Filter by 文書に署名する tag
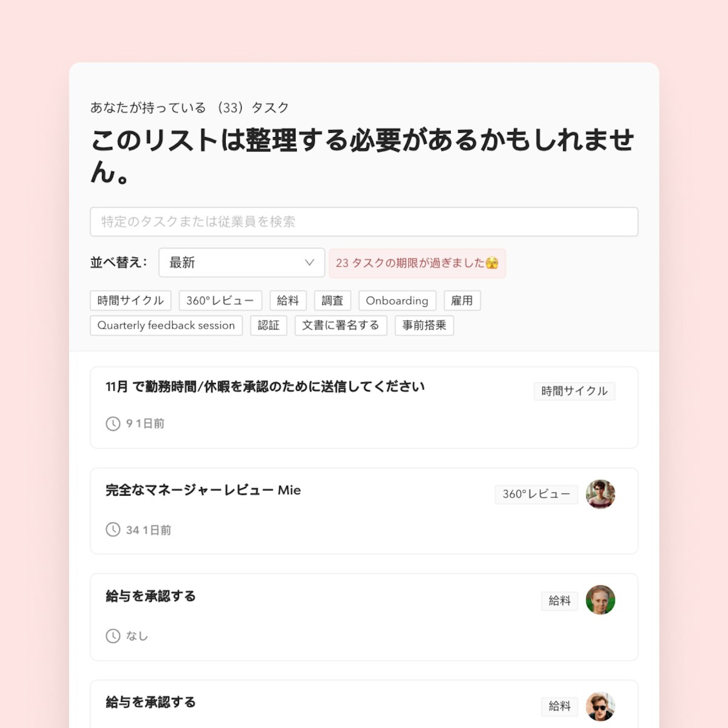Image resolution: width=728 pixels, height=728 pixels. [x=341, y=325]
